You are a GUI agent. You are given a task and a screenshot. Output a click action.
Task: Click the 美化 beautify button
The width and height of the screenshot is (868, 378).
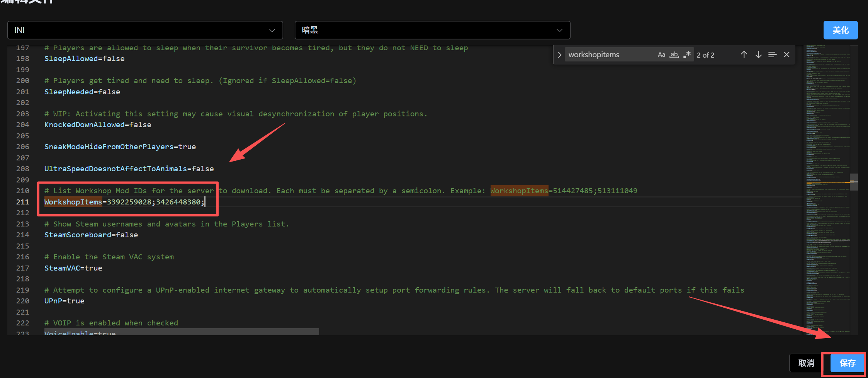click(840, 30)
